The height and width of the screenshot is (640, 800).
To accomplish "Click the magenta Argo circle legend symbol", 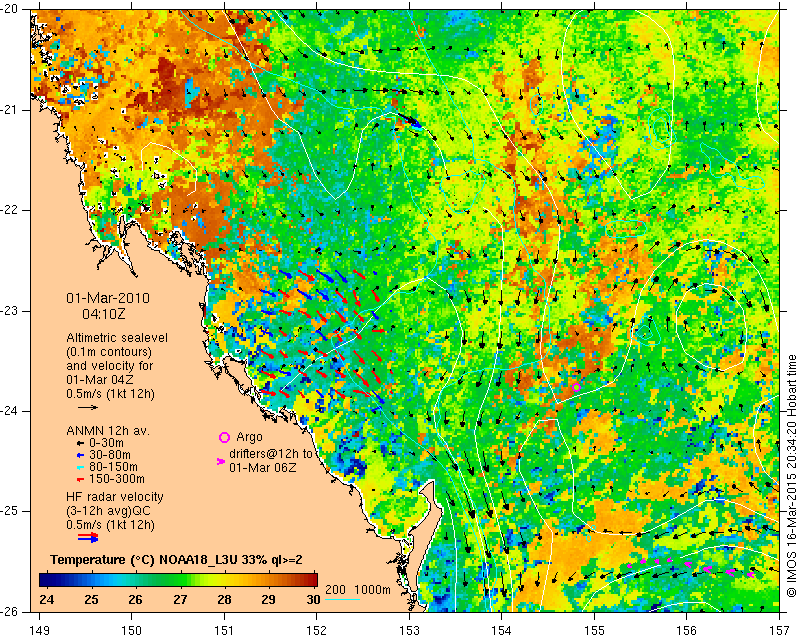I will (x=224, y=437).
